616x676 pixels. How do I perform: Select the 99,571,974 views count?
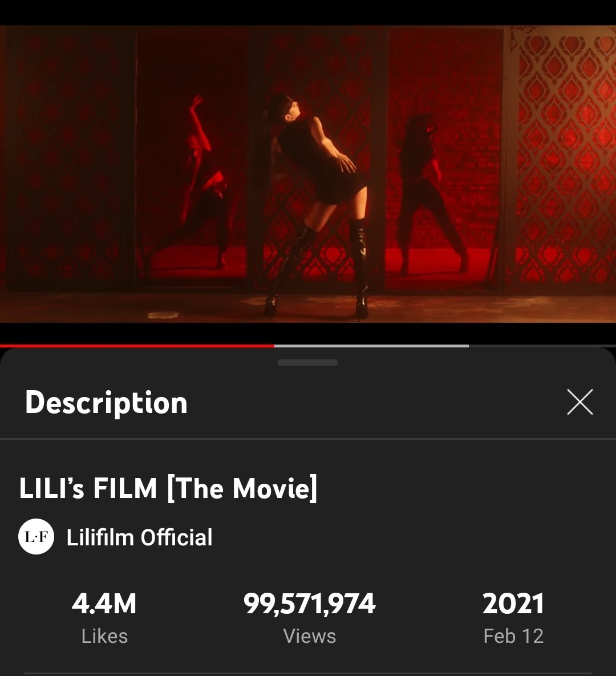coord(310,603)
